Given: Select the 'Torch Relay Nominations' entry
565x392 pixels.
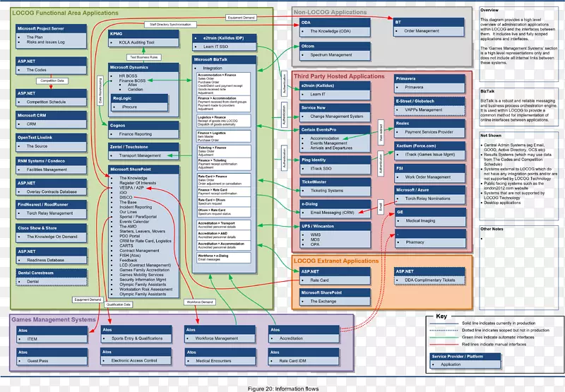Looking at the screenshot, I should (428, 198).
